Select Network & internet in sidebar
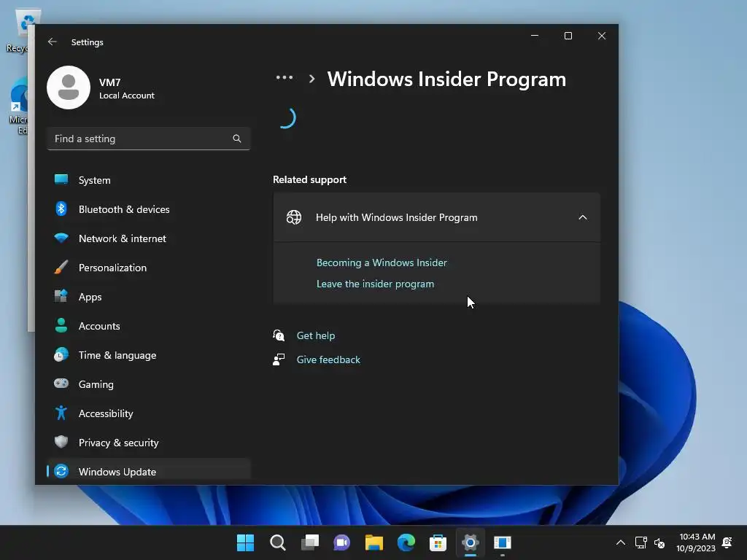Image resolution: width=747 pixels, height=560 pixels. coord(149,238)
